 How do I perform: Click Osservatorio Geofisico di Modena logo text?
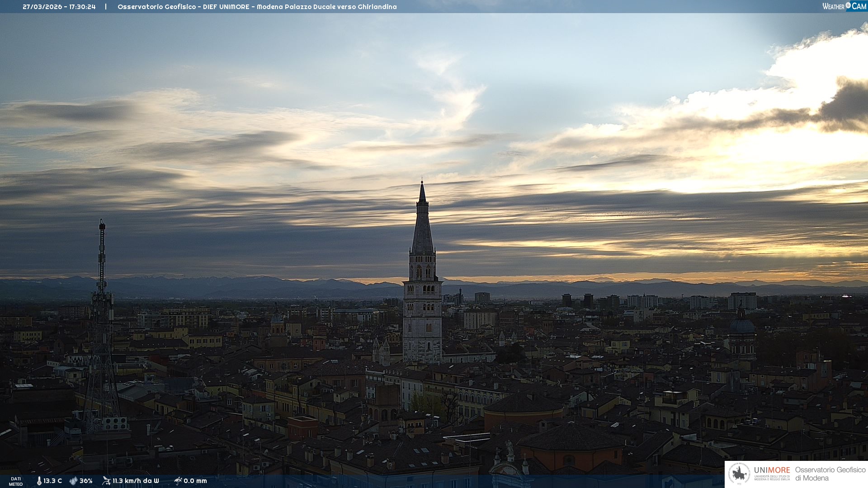(x=830, y=474)
